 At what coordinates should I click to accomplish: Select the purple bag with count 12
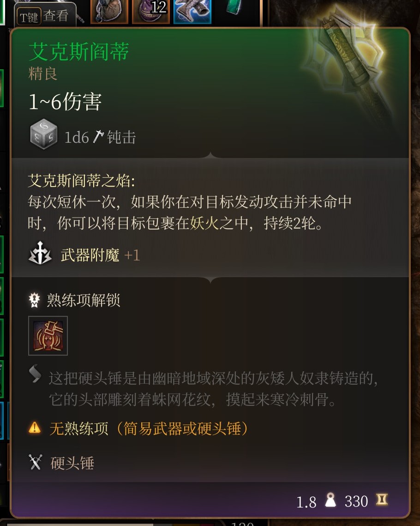click(150, 11)
